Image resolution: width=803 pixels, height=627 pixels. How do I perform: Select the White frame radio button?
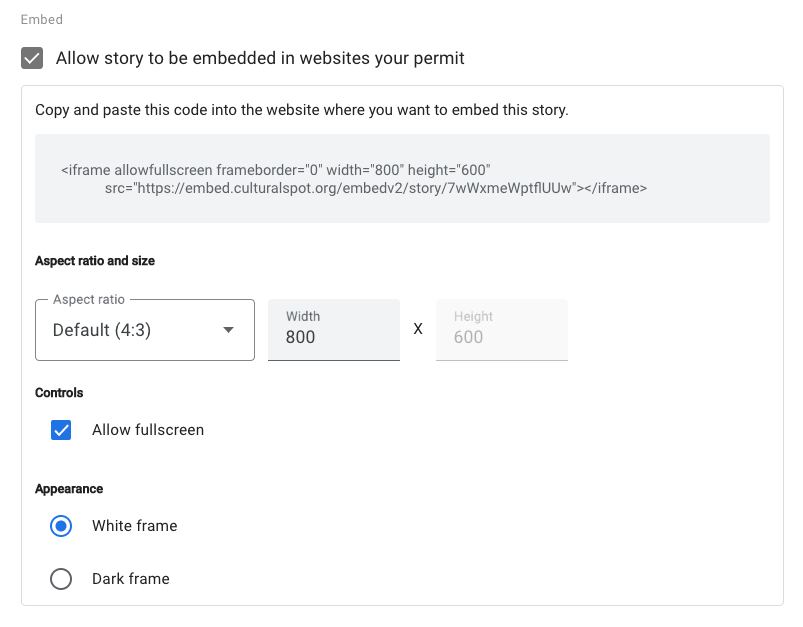[x=61, y=526]
